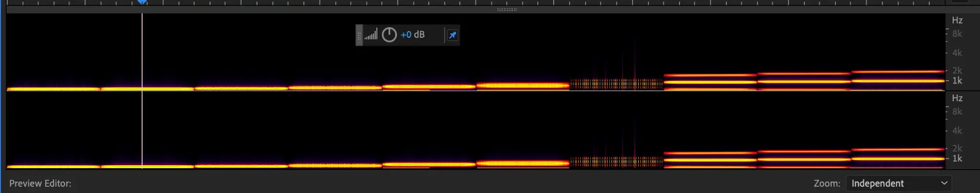Click the pulsed burst in upper spectrogram
Viewport: 980px width, 193px height.
[x=616, y=84]
